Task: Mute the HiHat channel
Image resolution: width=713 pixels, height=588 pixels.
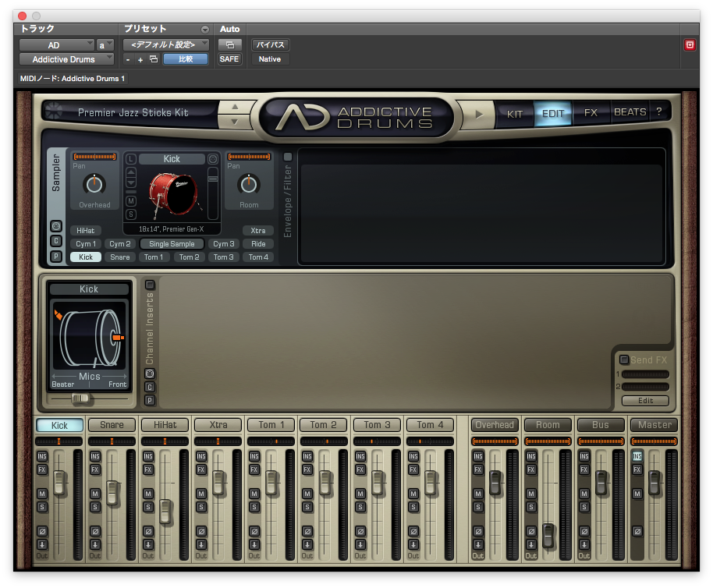Action: pos(148,494)
